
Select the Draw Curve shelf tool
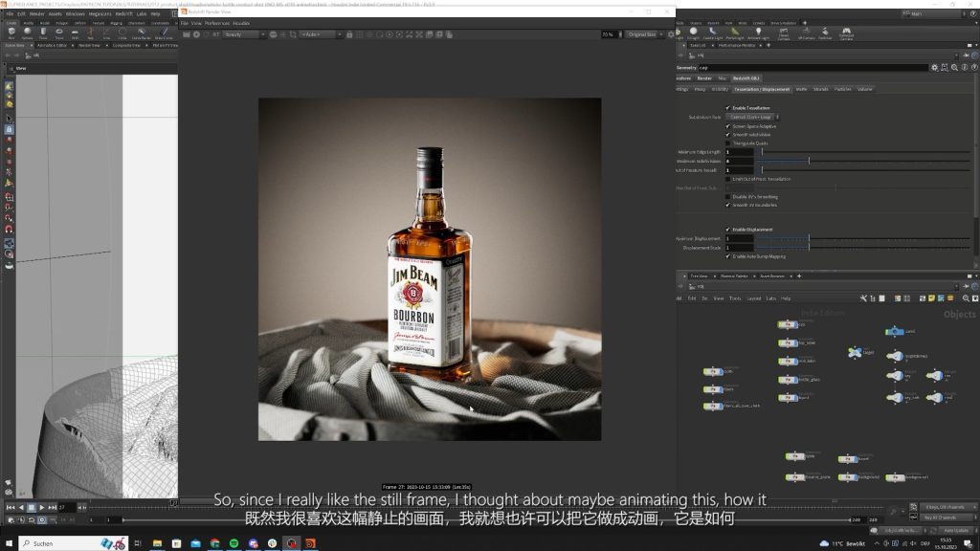click(x=164, y=32)
